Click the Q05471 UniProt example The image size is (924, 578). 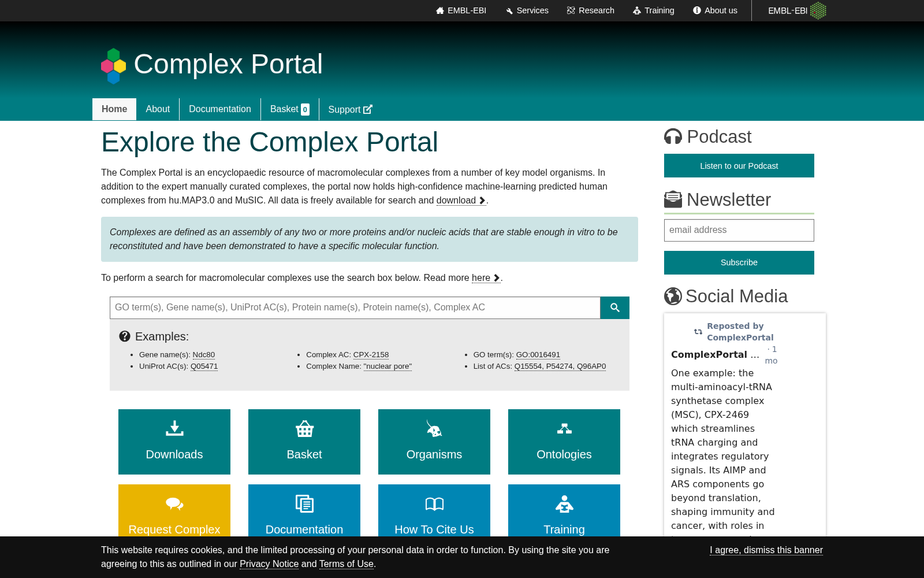(x=204, y=366)
